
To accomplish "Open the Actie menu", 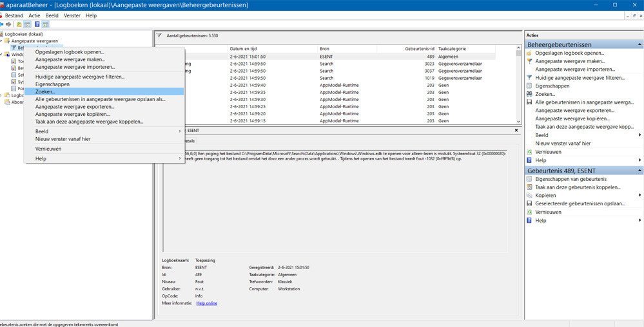I will click(x=35, y=15).
